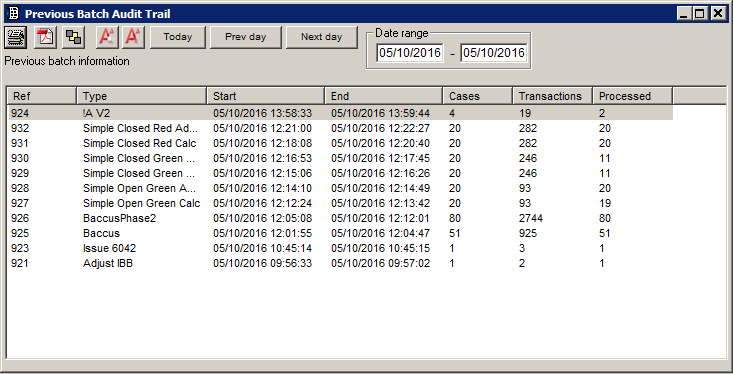Click the 'Adjust IBB' type cell
This screenshot has height=374, width=733.
[108, 263]
